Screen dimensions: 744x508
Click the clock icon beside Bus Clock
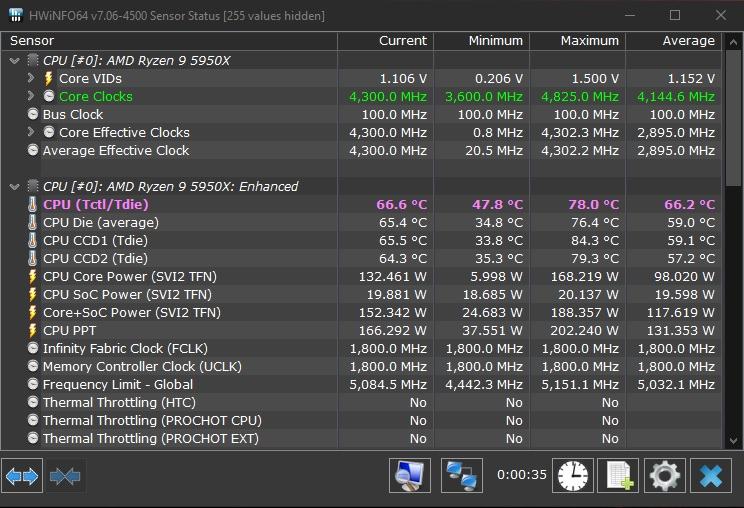(32, 114)
